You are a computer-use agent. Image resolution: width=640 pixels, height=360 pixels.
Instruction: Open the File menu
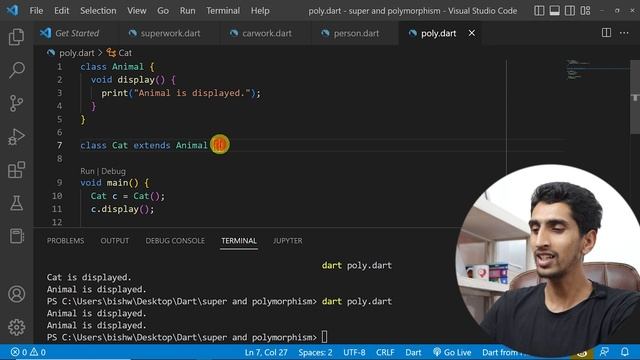point(36,11)
